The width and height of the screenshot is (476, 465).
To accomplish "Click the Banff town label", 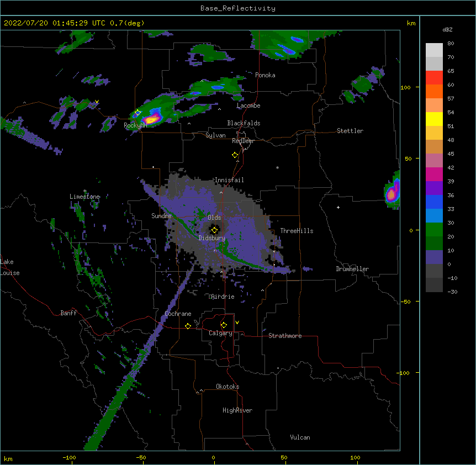I will point(68,313).
